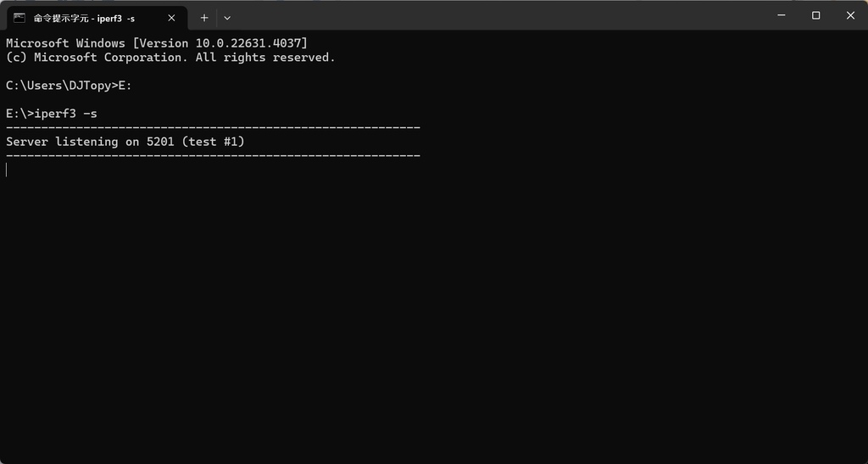This screenshot has width=868, height=464.
Task: Click the dashed separator below Server listening
Action: pyautogui.click(x=213, y=156)
